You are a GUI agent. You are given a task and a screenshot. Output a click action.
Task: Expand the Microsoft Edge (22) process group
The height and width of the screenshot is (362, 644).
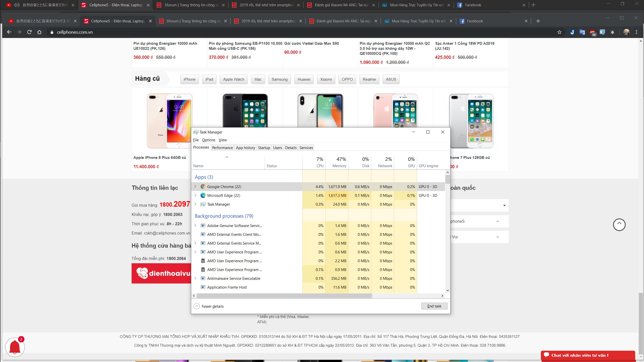[195, 195]
